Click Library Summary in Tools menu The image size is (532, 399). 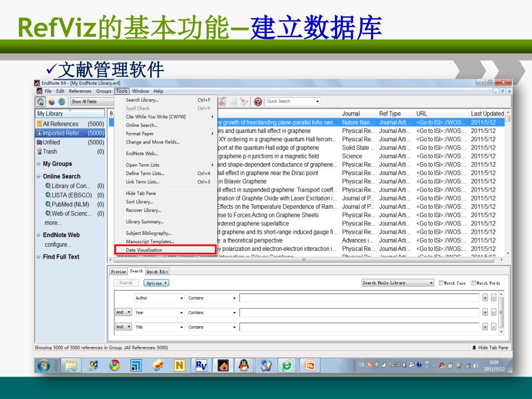tap(145, 221)
